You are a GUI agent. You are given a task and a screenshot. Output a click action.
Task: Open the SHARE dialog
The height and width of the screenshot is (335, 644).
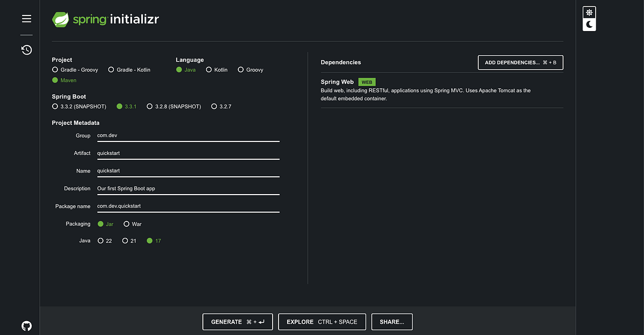[392, 322]
